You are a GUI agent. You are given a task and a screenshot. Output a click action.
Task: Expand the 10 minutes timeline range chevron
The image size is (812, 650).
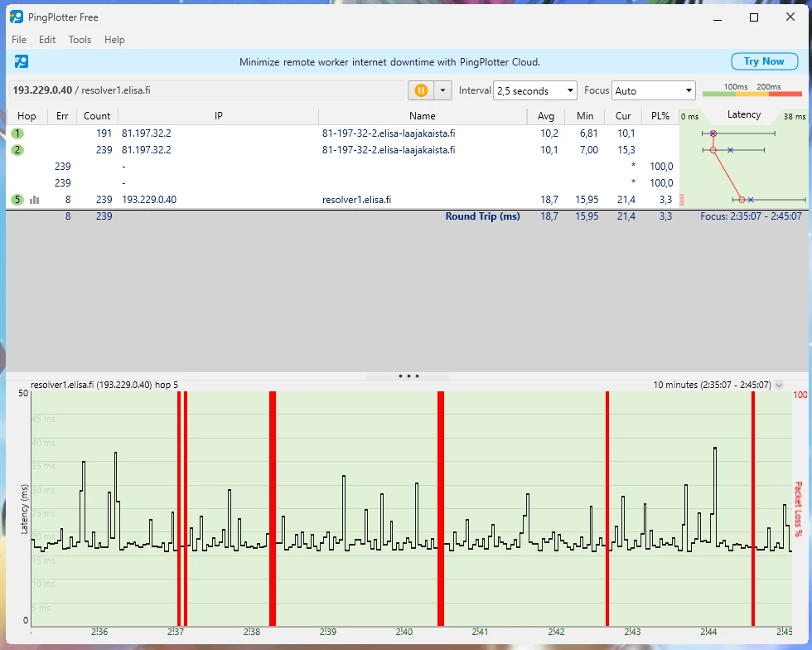(779, 386)
